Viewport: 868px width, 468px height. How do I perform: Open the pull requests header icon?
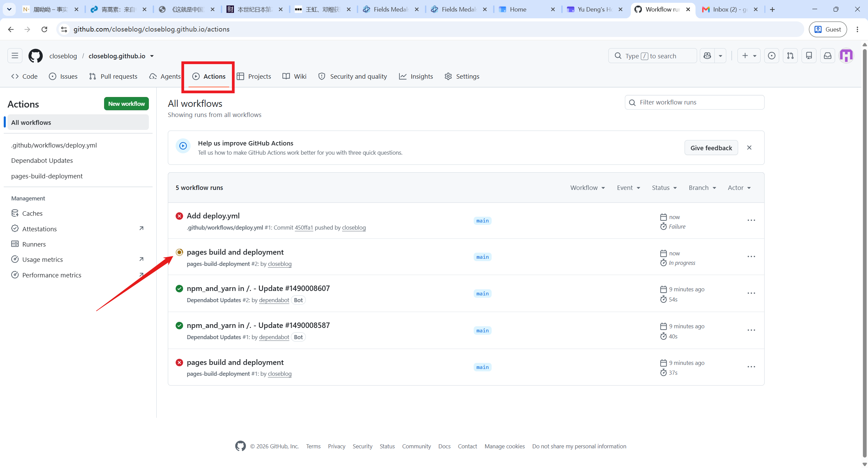tap(790, 56)
